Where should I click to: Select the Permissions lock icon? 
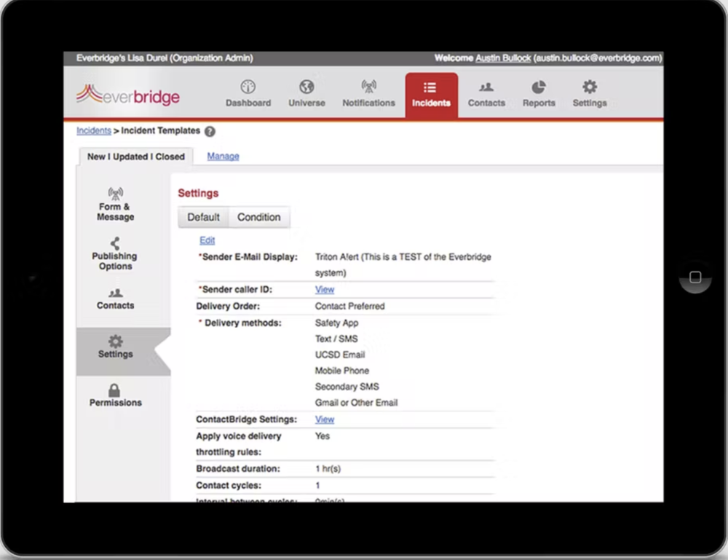[114, 390]
